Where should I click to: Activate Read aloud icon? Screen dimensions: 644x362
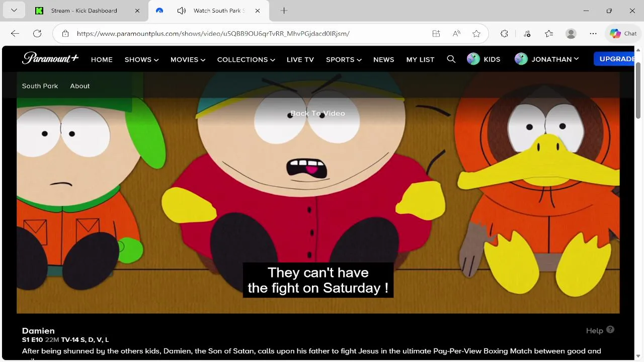click(456, 34)
